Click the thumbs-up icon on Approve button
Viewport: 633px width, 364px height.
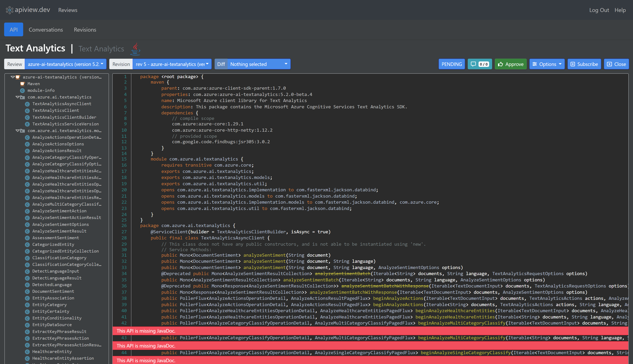500,64
